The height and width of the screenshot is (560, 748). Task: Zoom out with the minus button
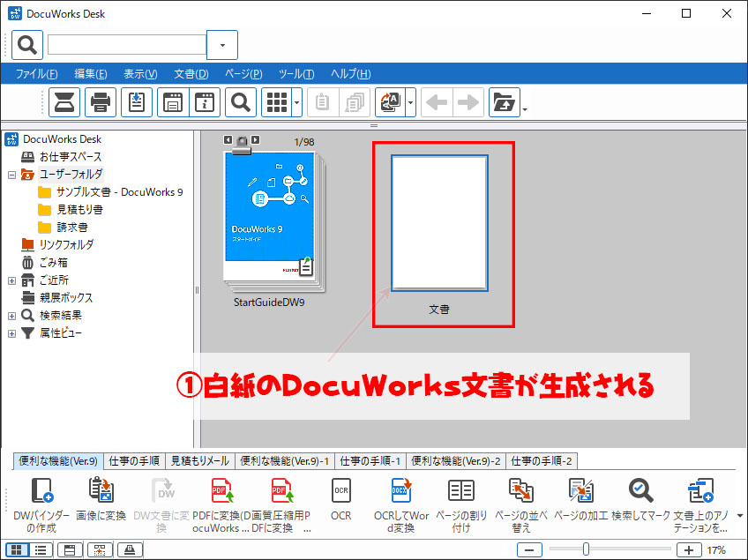pyautogui.click(x=529, y=550)
